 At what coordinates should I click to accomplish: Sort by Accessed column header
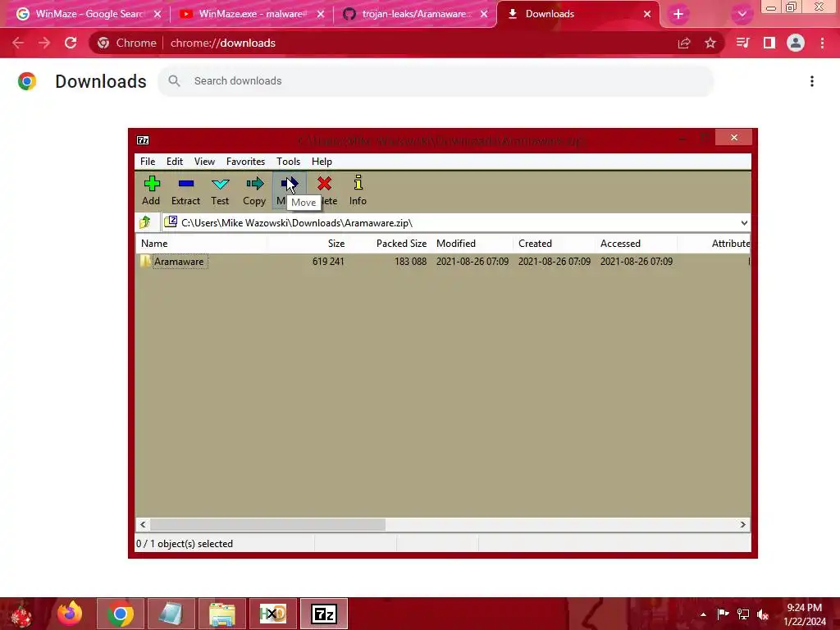click(x=636, y=243)
